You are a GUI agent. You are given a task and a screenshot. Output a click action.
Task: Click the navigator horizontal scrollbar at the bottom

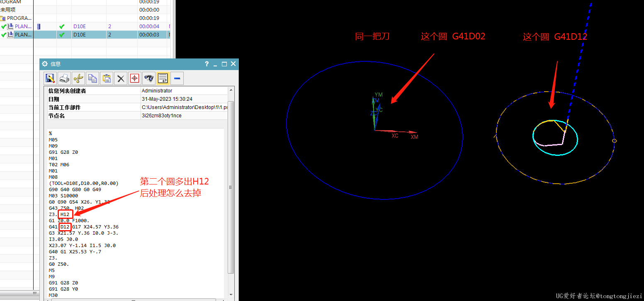click(19, 294)
